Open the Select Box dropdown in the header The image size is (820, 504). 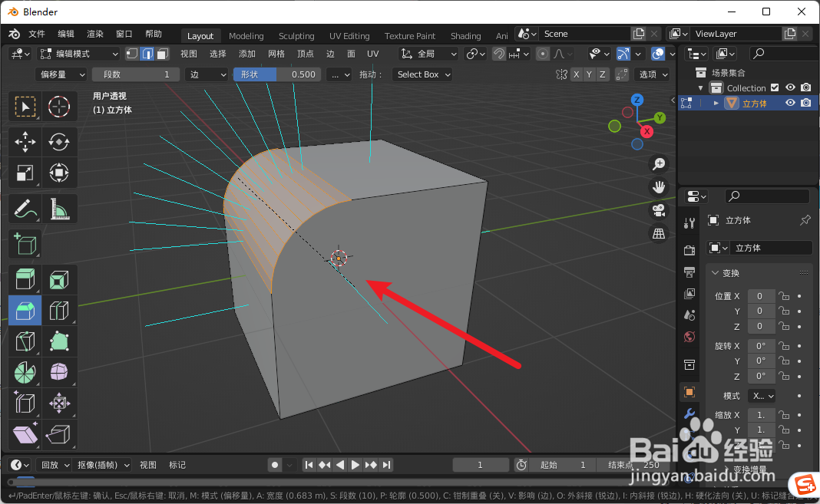pos(422,74)
